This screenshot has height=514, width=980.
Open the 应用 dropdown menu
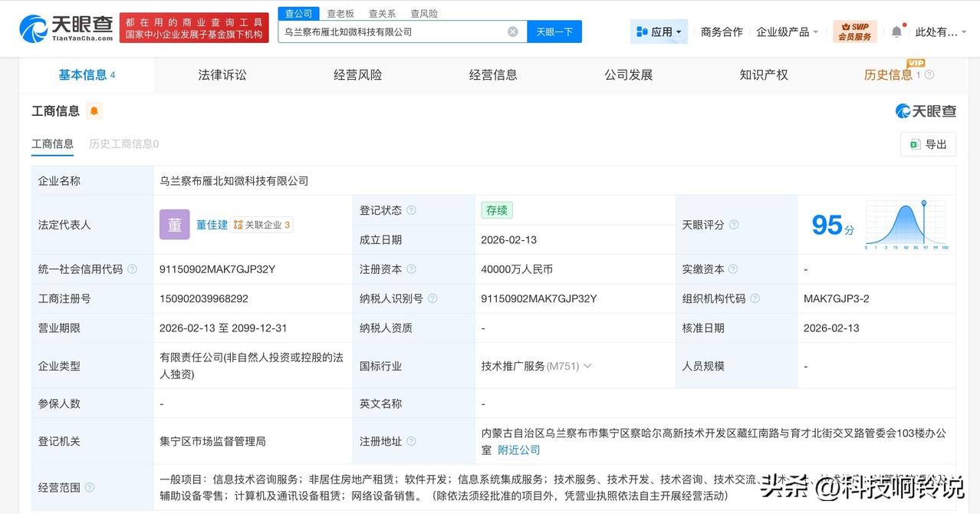point(659,31)
